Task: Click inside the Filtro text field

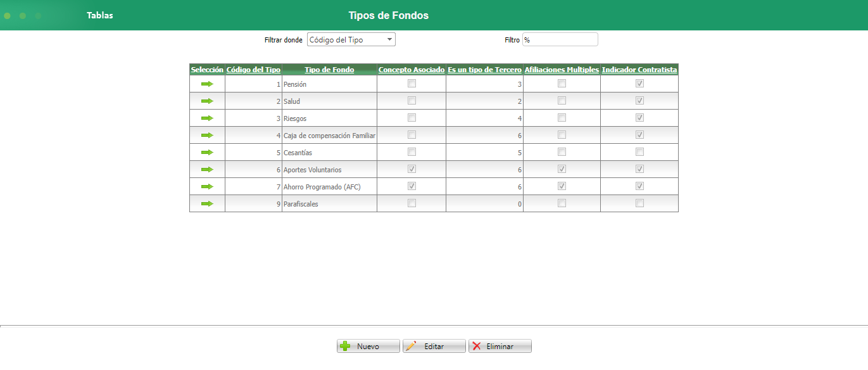Action: point(560,39)
